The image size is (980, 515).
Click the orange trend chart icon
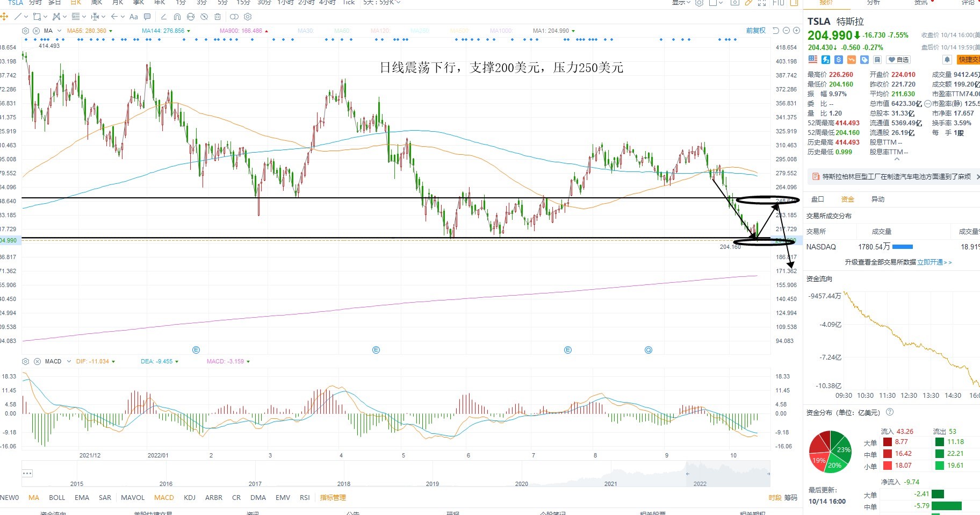coord(852,60)
